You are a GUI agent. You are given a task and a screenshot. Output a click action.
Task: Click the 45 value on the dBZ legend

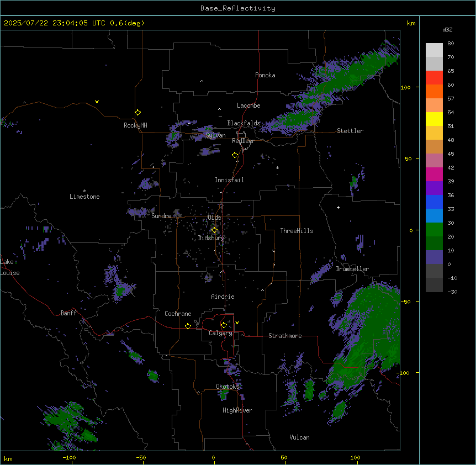click(451, 154)
